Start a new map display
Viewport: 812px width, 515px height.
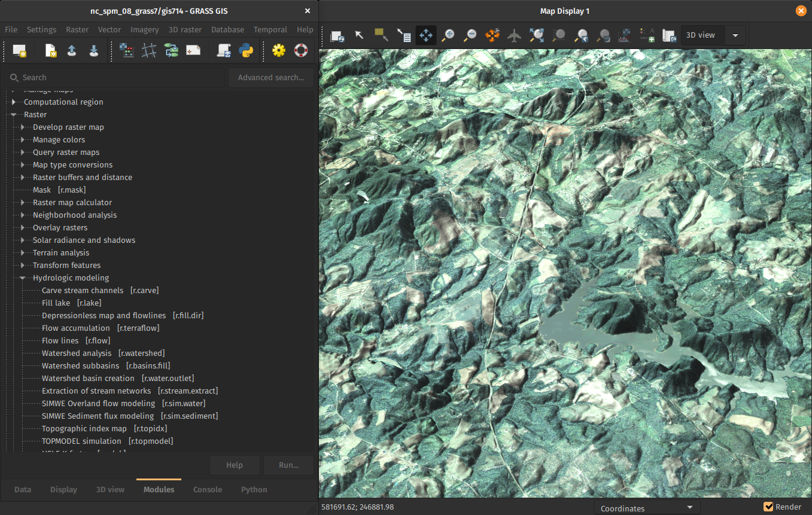pyautogui.click(x=20, y=51)
